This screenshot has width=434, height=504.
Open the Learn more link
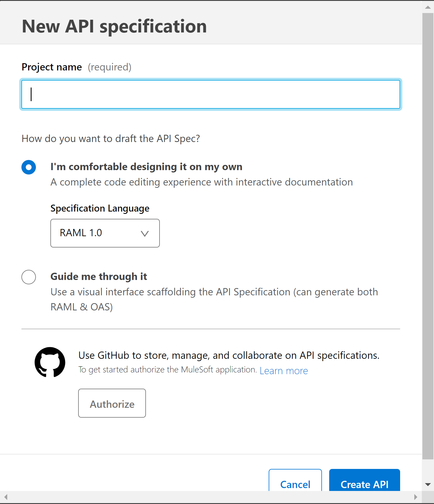point(284,371)
